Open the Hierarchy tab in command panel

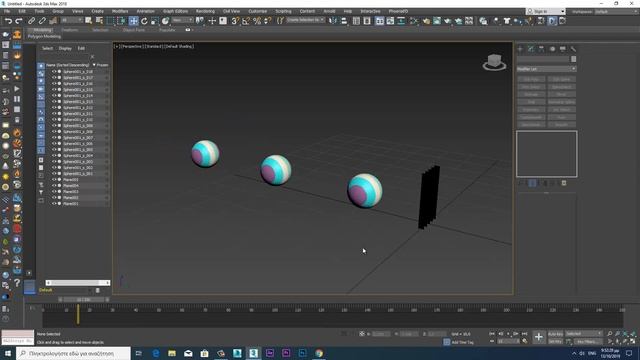(541, 49)
